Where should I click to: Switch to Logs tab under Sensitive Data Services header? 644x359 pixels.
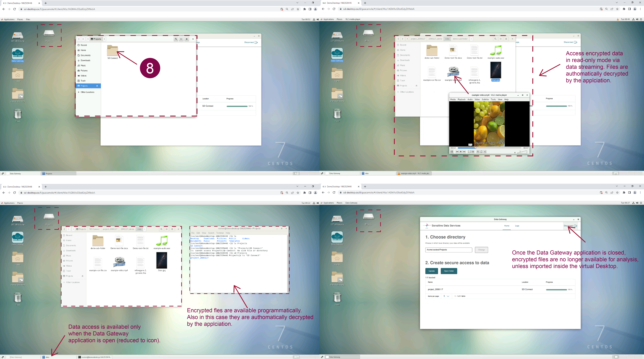click(517, 226)
